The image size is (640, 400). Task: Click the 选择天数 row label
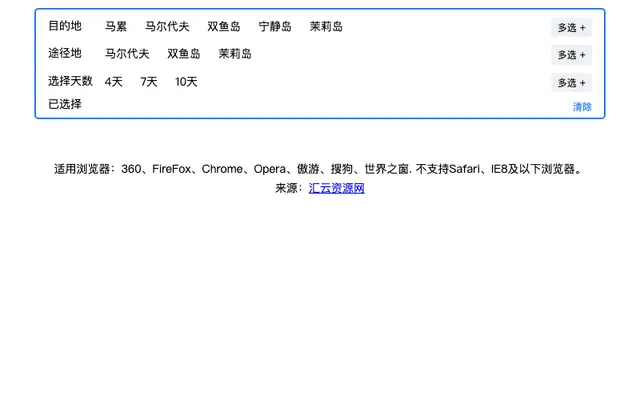click(70, 81)
